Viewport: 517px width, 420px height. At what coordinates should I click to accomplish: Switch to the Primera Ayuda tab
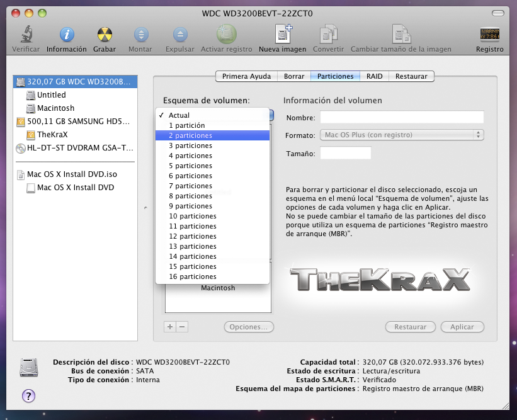coord(246,76)
